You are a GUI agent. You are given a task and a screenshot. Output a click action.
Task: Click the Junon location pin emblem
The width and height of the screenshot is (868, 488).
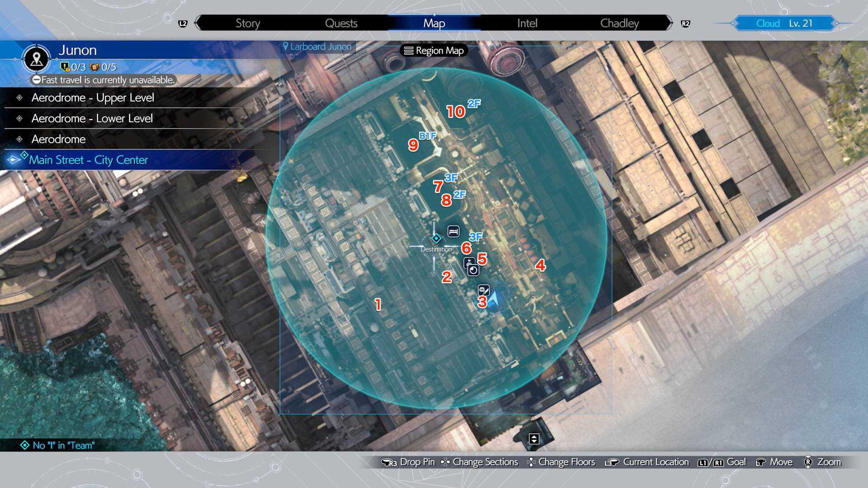tap(37, 59)
